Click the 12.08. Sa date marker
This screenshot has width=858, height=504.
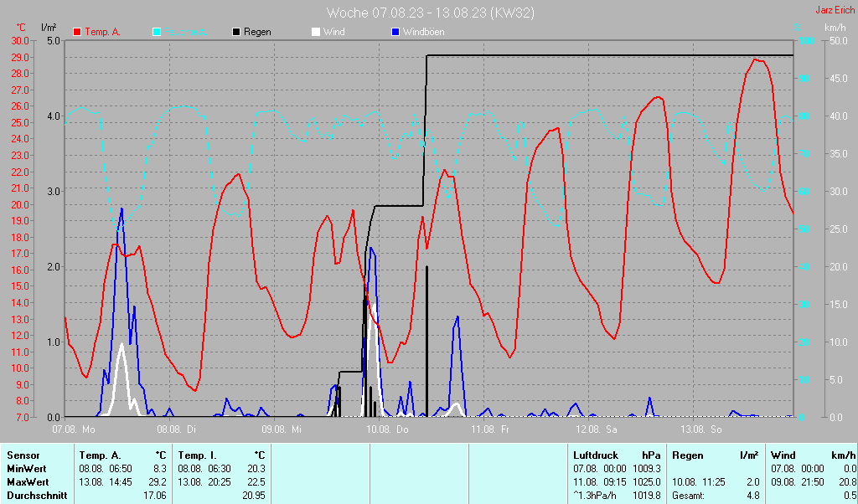596,429
